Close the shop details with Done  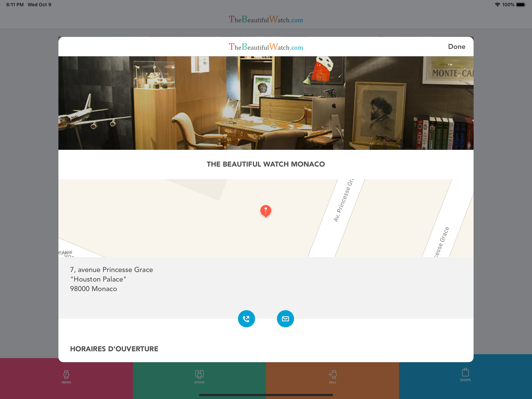[x=456, y=47]
